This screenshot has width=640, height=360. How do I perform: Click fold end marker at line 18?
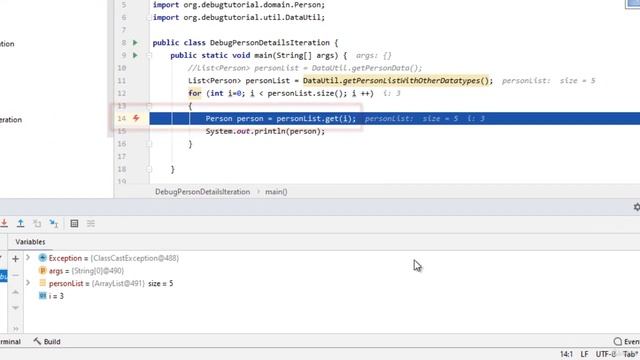[149, 169]
